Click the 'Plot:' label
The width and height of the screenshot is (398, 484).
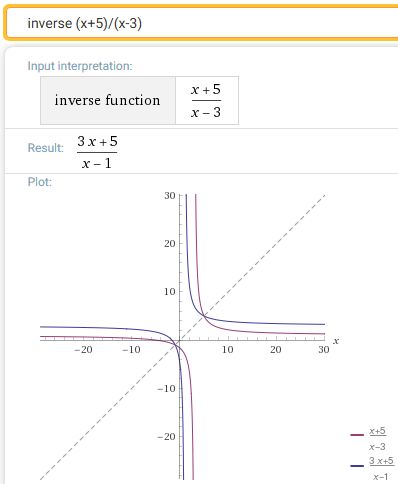click(x=40, y=182)
